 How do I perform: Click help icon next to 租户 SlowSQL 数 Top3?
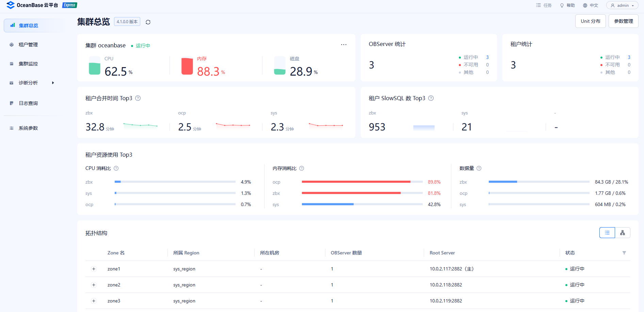[431, 98]
